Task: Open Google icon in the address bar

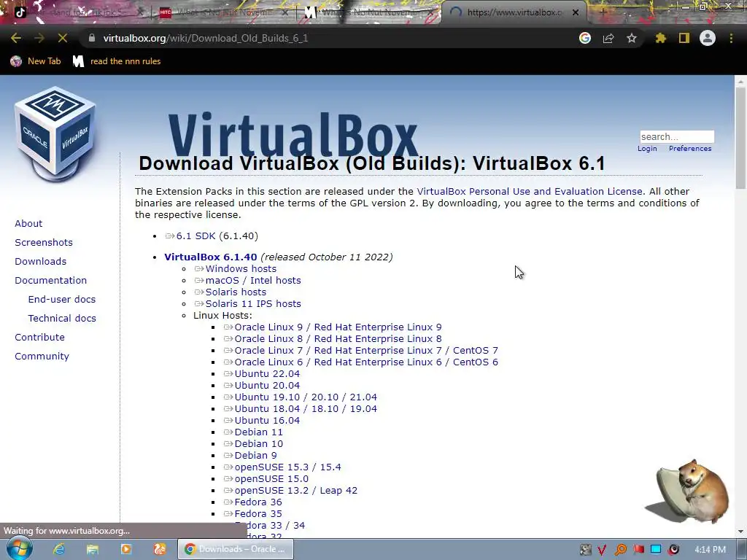Action: [585, 38]
